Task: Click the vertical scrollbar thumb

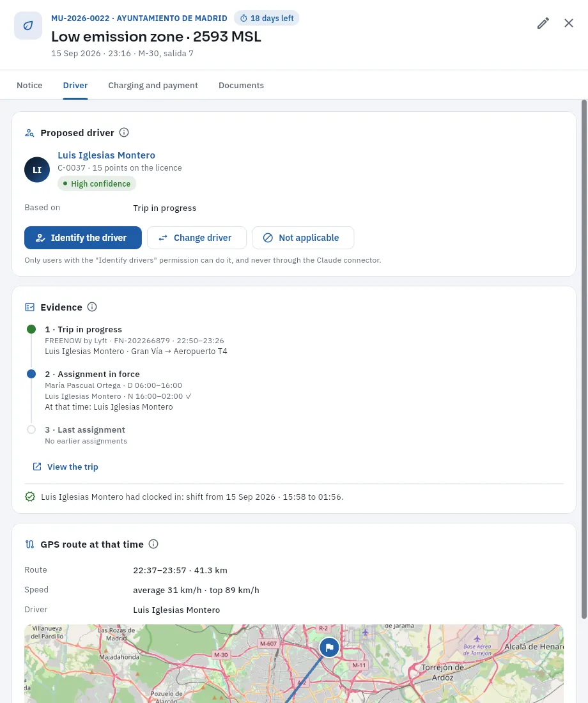Action: point(584,360)
